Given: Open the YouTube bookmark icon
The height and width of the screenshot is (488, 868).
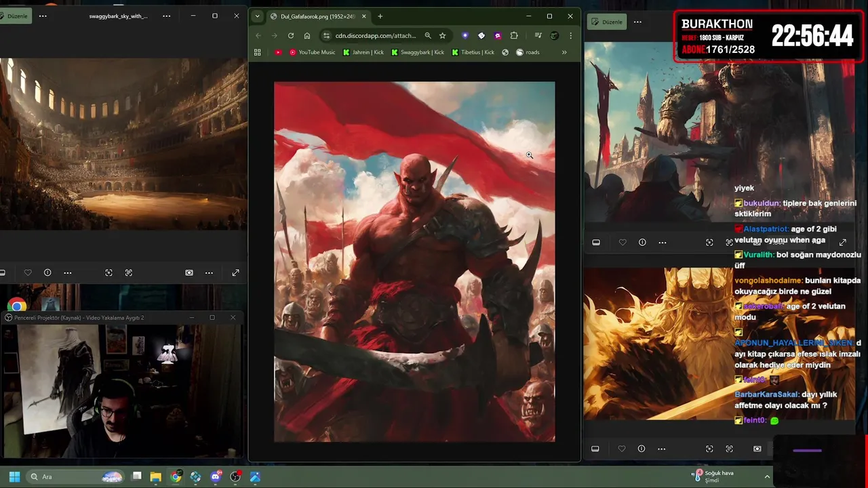Looking at the screenshot, I should 278,52.
